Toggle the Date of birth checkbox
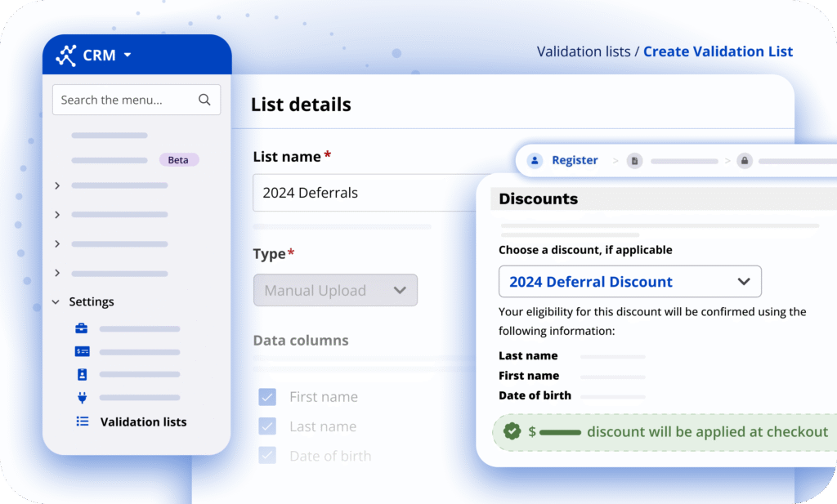The width and height of the screenshot is (837, 504). point(267,456)
